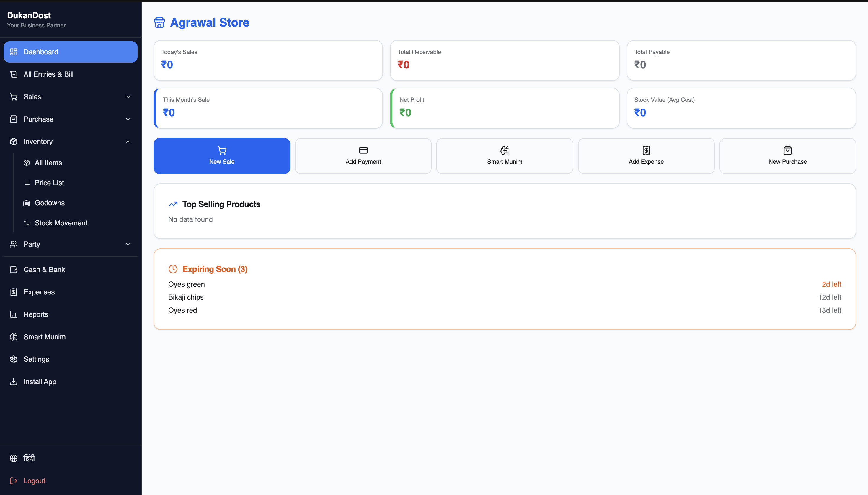
Task: Start a New Sale
Action: click(221, 156)
